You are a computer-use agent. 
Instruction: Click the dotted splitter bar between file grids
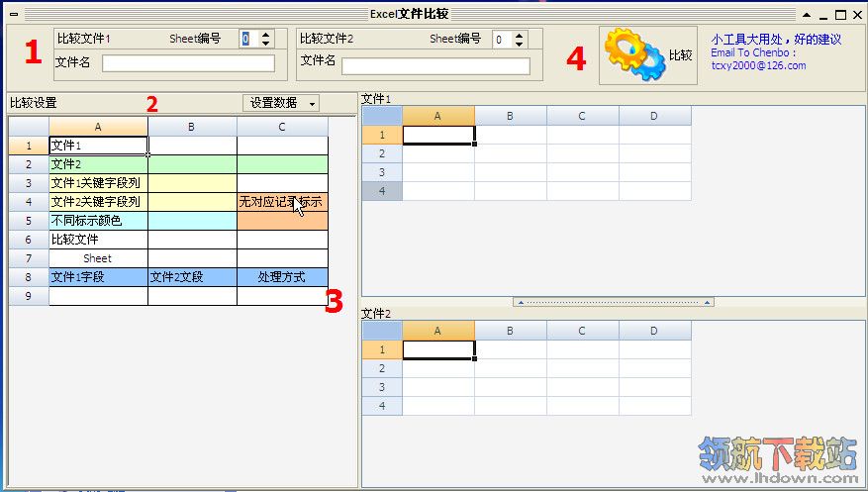tap(614, 302)
